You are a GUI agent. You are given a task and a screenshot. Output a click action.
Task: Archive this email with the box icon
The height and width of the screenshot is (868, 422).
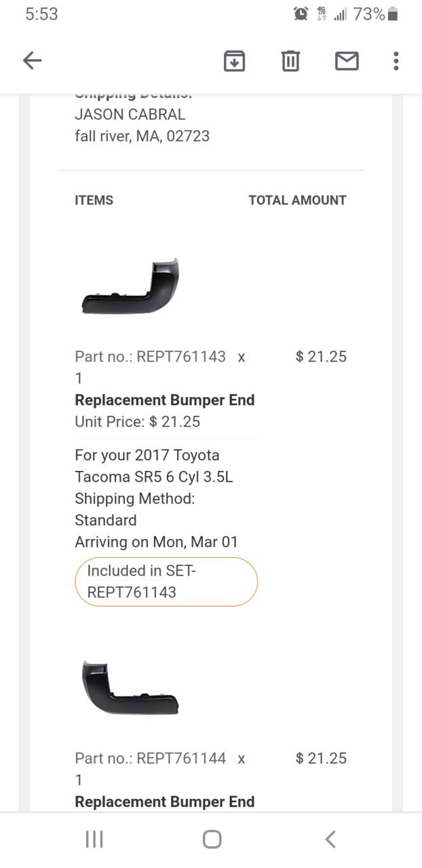[x=234, y=61]
